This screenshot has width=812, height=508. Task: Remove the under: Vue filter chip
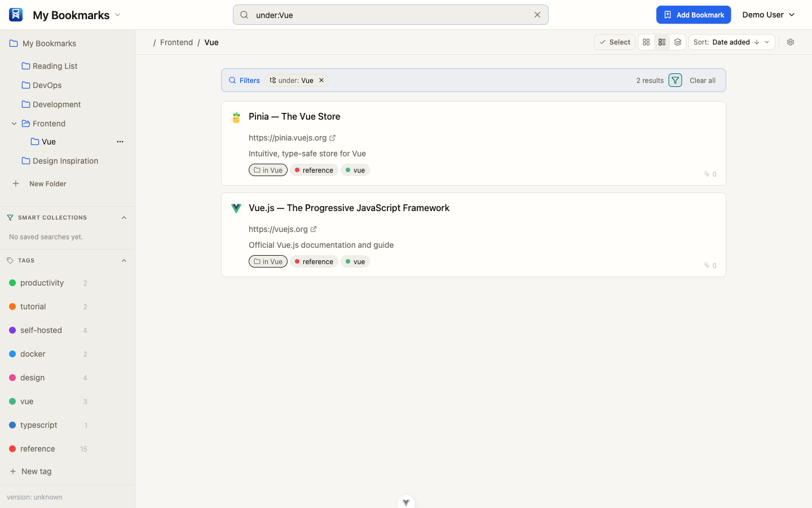coord(321,80)
